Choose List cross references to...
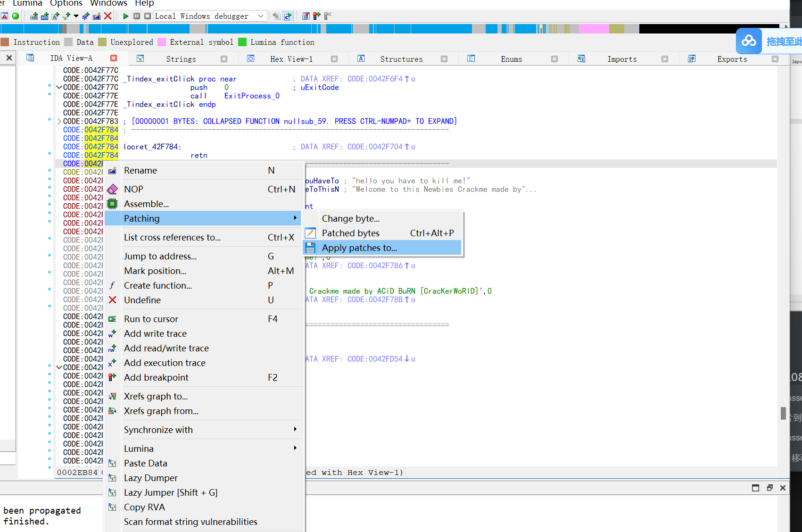This screenshot has height=532, width=802. [x=204, y=237]
